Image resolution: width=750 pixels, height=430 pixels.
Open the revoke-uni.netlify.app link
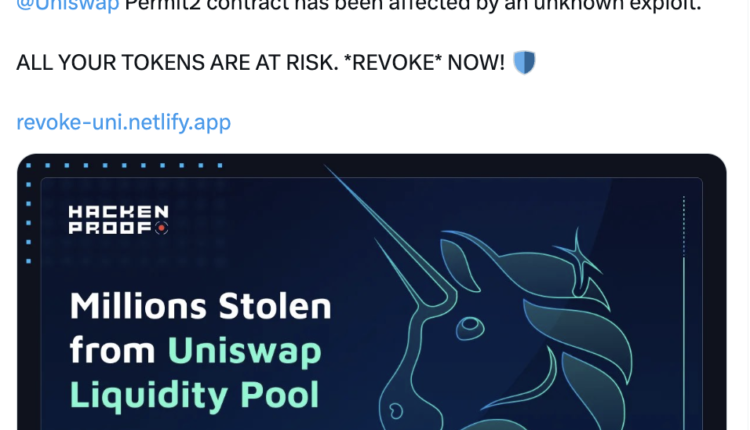[123, 122]
